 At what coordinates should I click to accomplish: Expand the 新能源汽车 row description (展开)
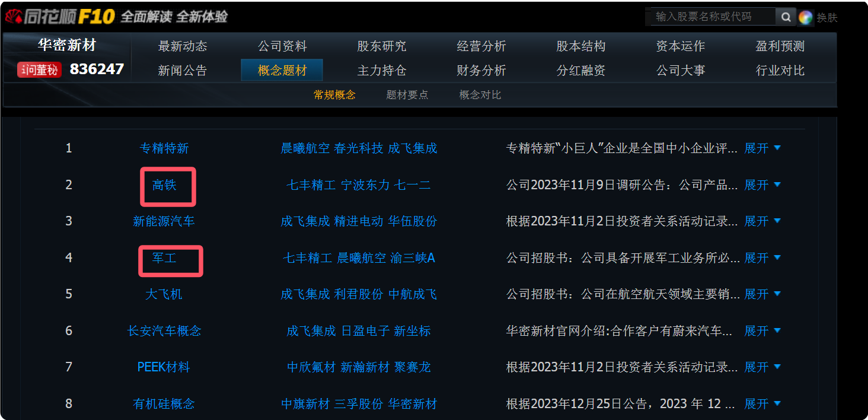tap(762, 221)
